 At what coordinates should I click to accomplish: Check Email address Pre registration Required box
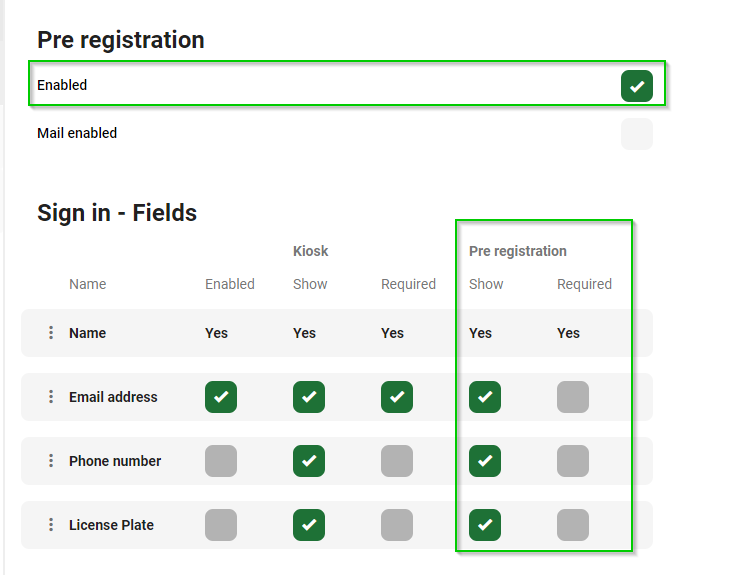point(573,397)
